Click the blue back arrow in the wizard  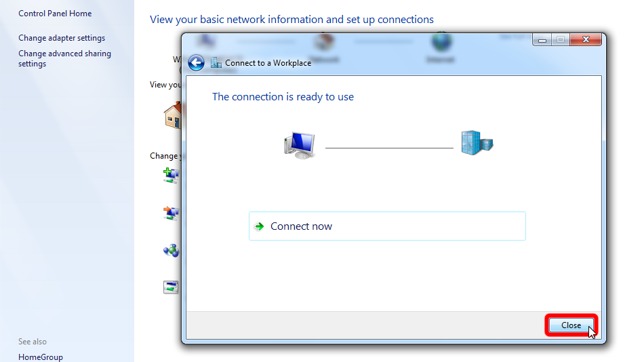tap(196, 63)
